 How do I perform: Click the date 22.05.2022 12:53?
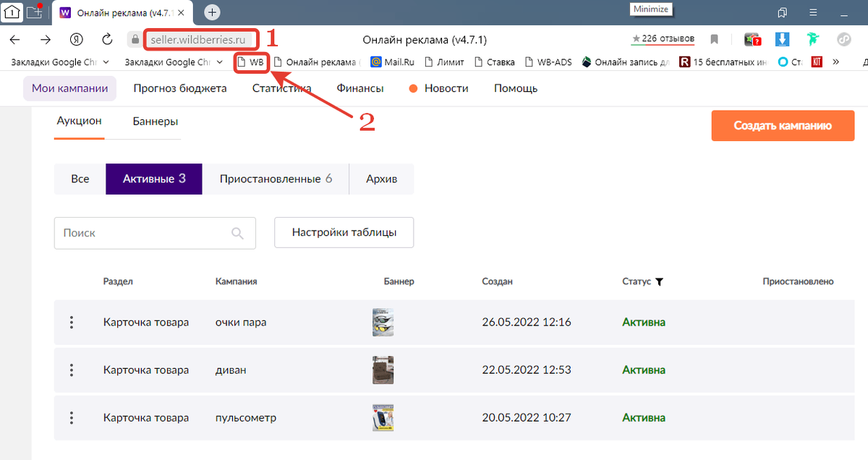(527, 370)
